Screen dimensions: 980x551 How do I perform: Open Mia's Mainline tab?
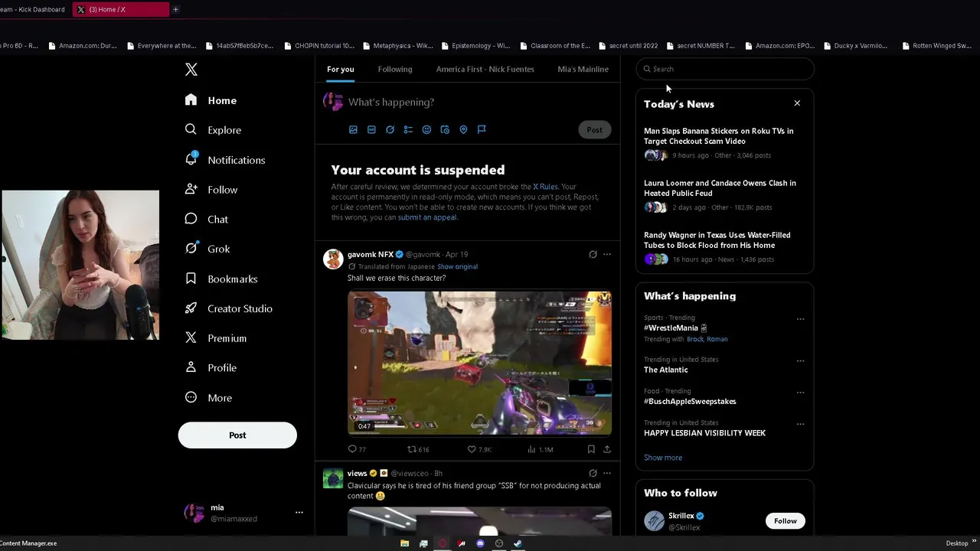583,69
